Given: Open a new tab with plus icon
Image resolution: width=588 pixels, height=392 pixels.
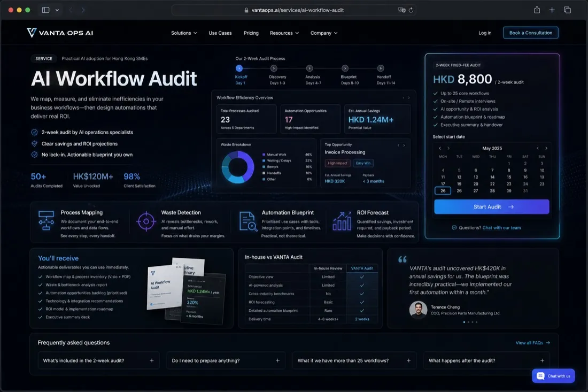Looking at the screenshot, I should 552,10.
